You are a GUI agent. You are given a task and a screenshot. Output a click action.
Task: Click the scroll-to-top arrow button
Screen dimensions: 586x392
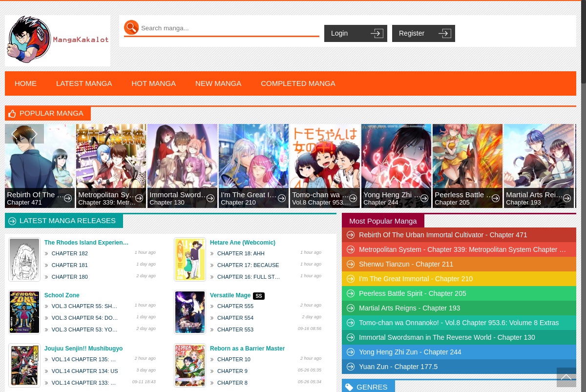(x=566, y=377)
